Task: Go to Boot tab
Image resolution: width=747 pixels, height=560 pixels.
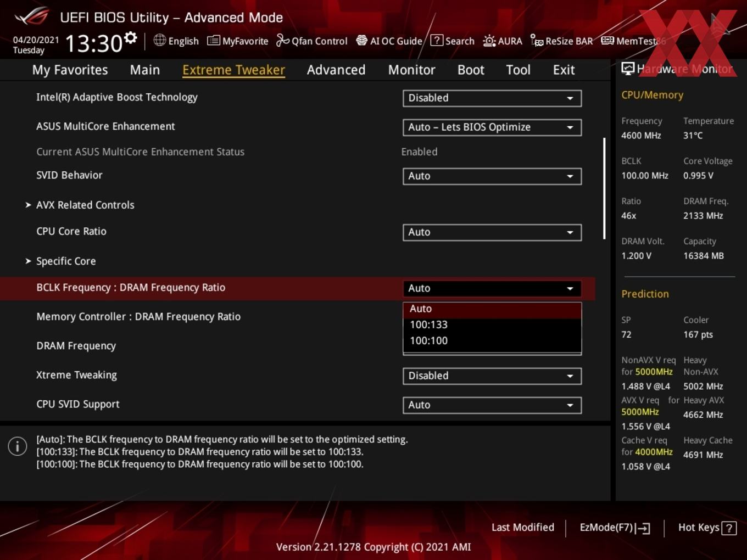Action: (x=471, y=70)
